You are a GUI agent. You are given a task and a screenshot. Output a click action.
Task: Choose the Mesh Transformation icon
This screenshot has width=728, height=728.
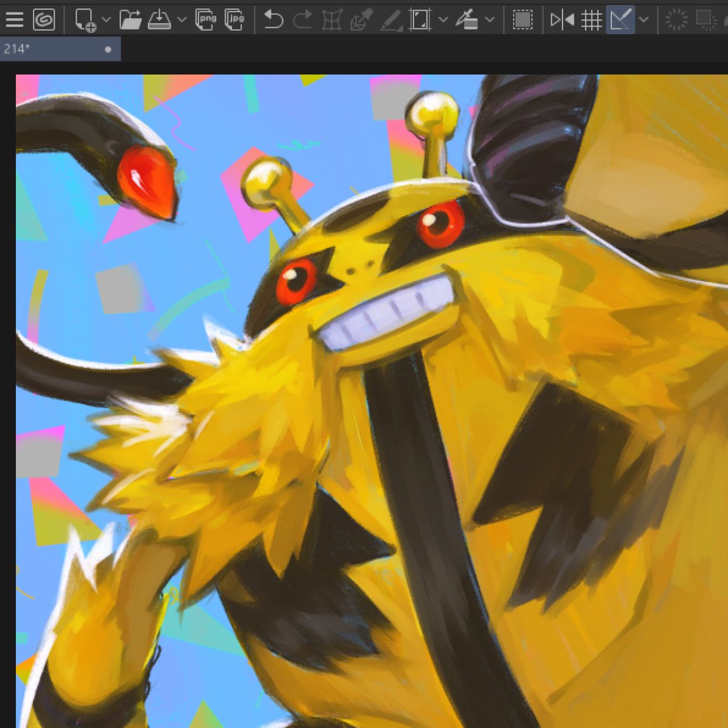[332, 20]
